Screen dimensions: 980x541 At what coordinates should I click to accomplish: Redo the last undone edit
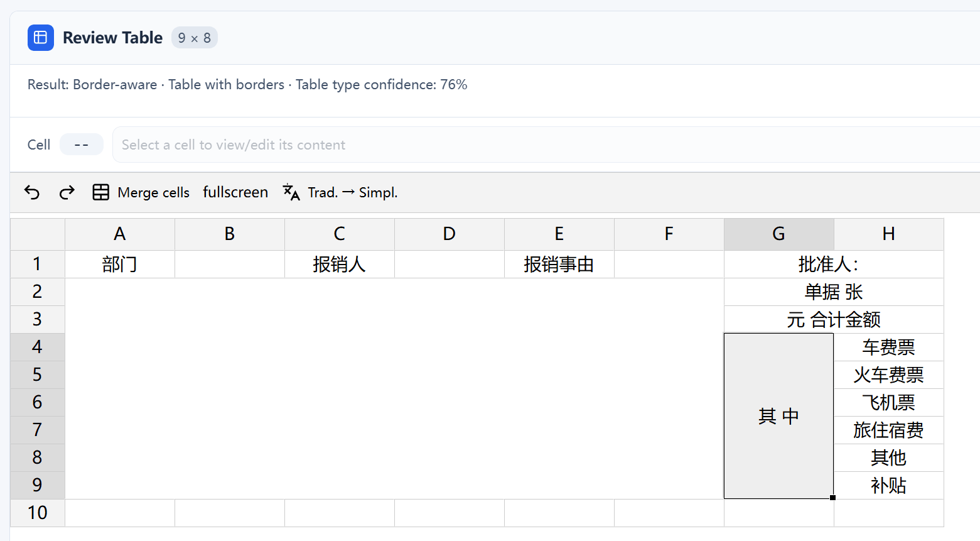(67, 192)
